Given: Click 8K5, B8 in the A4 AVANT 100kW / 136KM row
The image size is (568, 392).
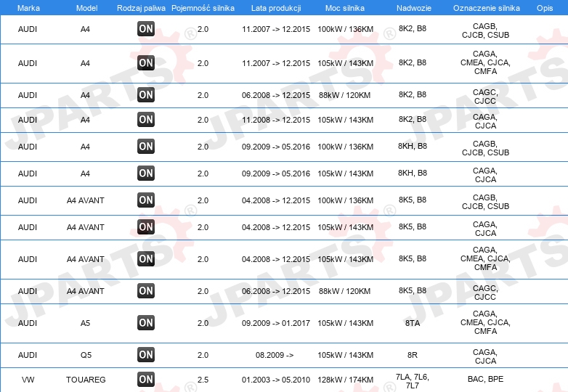Looking at the screenshot, I should point(413,200).
